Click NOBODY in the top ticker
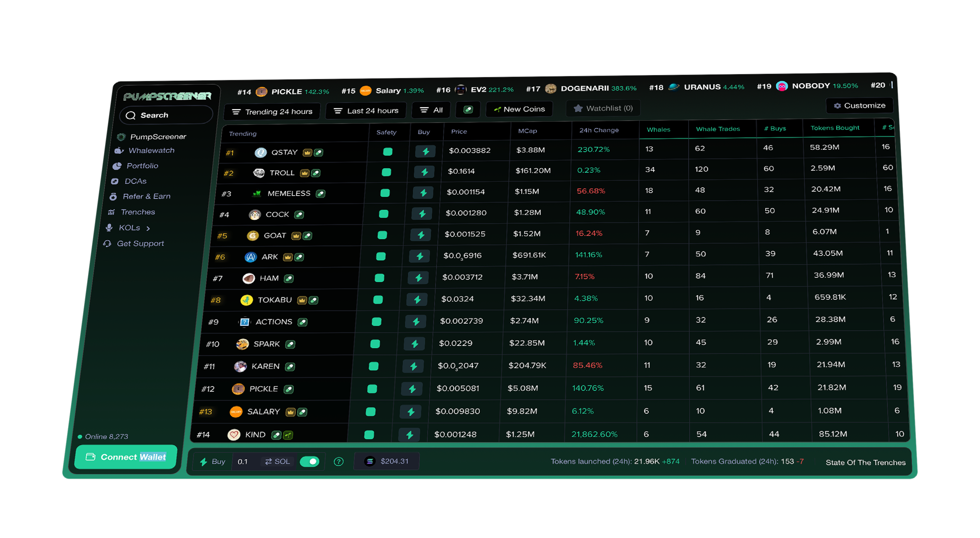The width and height of the screenshot is (980, 538). (810, 85)
